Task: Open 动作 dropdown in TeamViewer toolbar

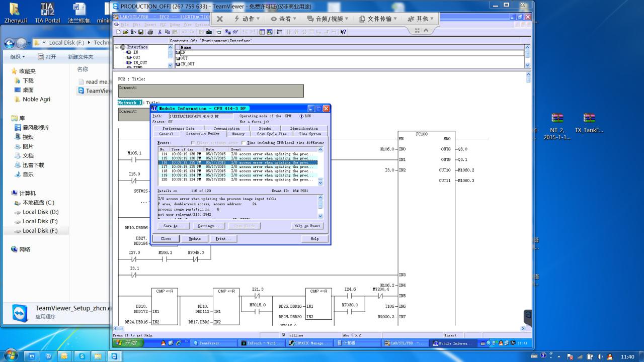Action: (248, 19)
